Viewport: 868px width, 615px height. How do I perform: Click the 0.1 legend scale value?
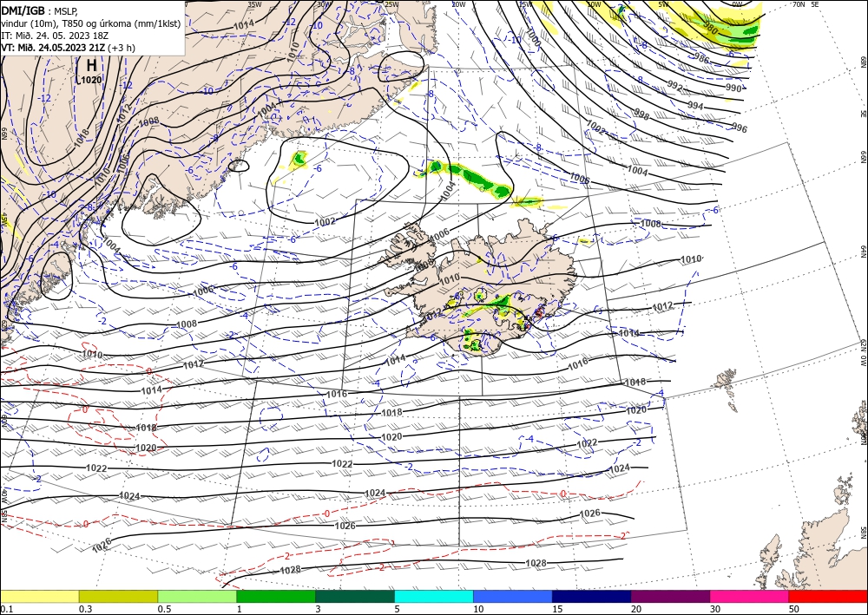[7, 609]
